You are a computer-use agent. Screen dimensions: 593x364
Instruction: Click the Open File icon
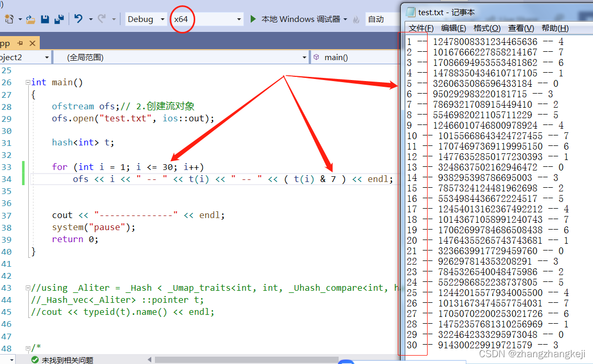[x=30, y=18]
